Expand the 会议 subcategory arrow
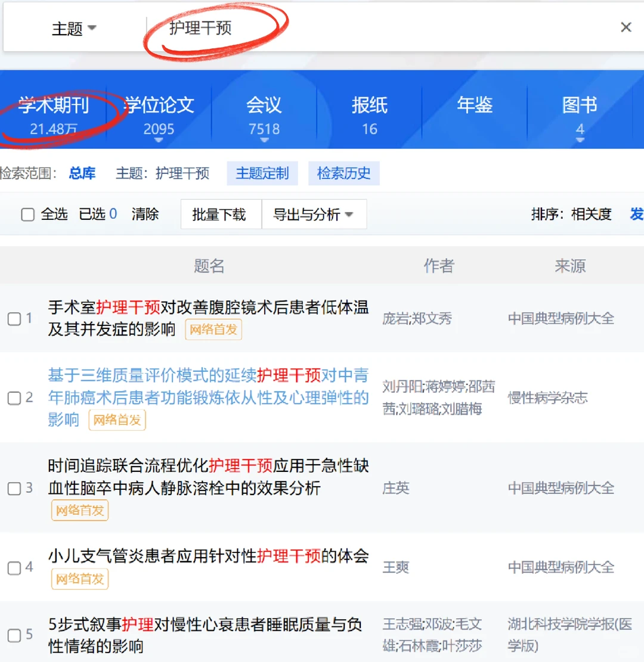644x662 pixels. tap(264, 141)
